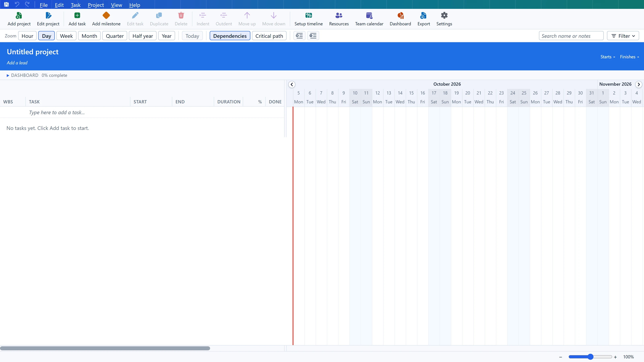The height and width of the screenshot is (362, 644).
Task: Click the Save disk icon
Action: pos(6,4)
